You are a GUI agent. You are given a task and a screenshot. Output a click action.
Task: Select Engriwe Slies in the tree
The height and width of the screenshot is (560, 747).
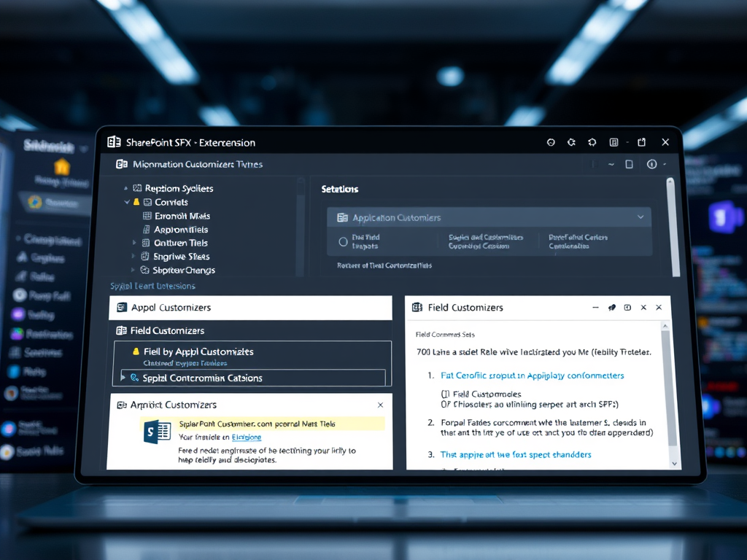click(x=181, y=257)
